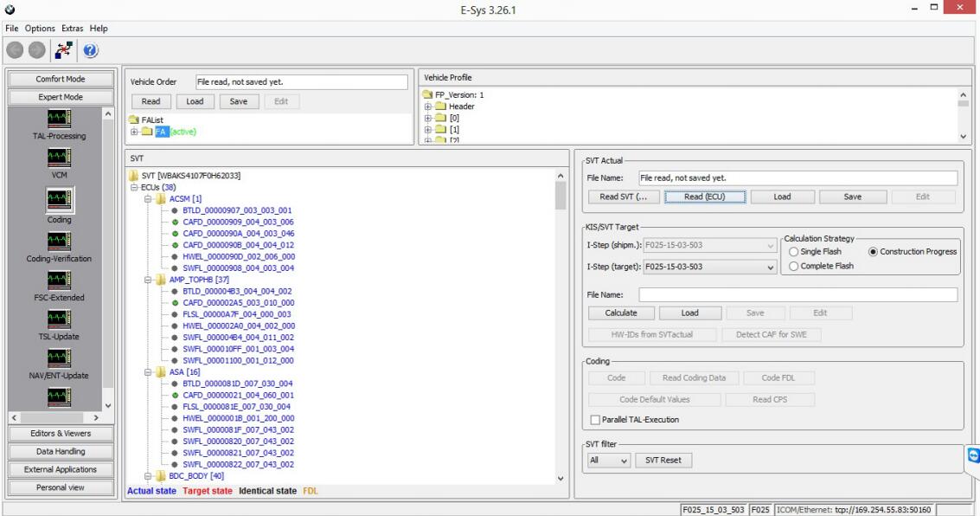Expand the Header node in Vehicle Profile

click(428, 106)
